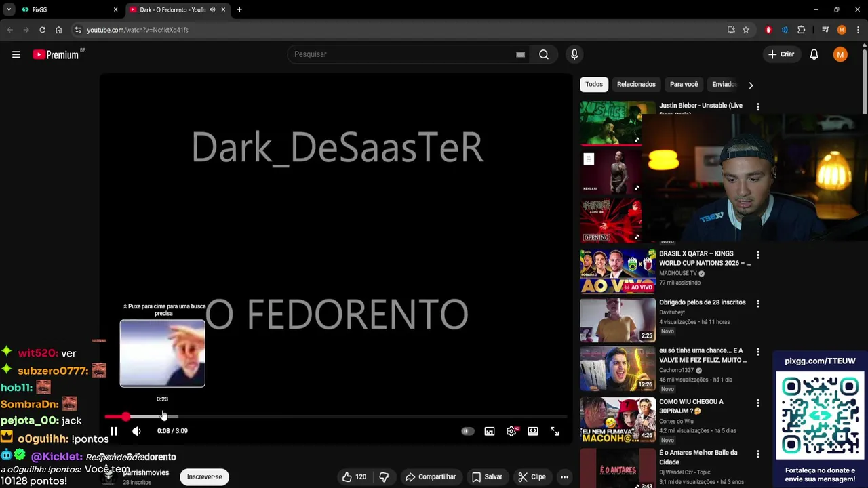Open Obrigado pelos 28 inscritos thumbnail

[618, 320]
